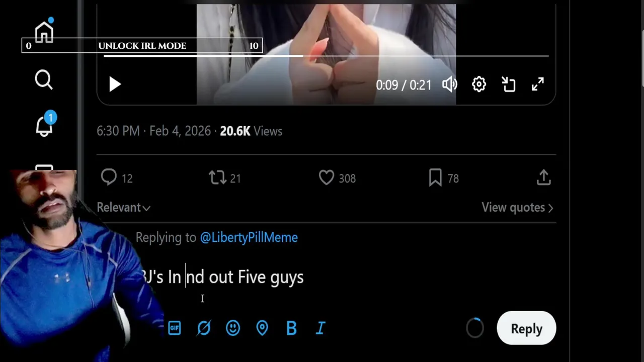Open View quotes
The height and width of the screenshot is (362, 644).
(517, 208)
